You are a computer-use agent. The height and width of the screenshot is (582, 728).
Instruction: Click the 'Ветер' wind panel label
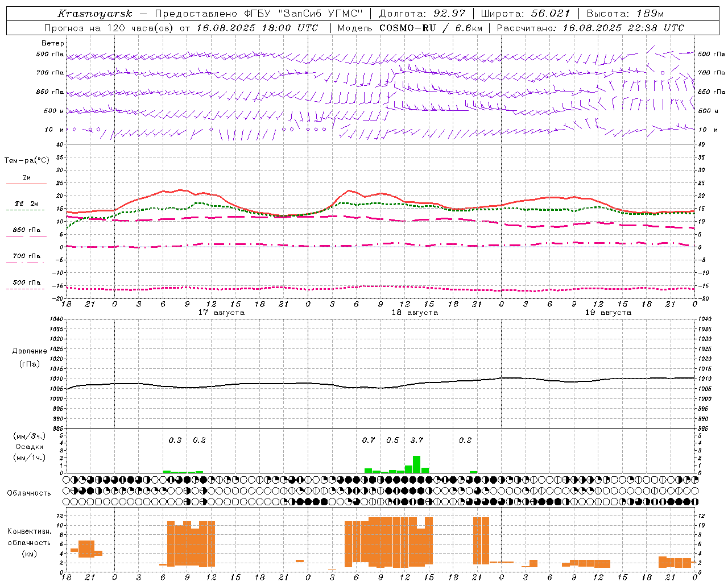click(53, 43)
